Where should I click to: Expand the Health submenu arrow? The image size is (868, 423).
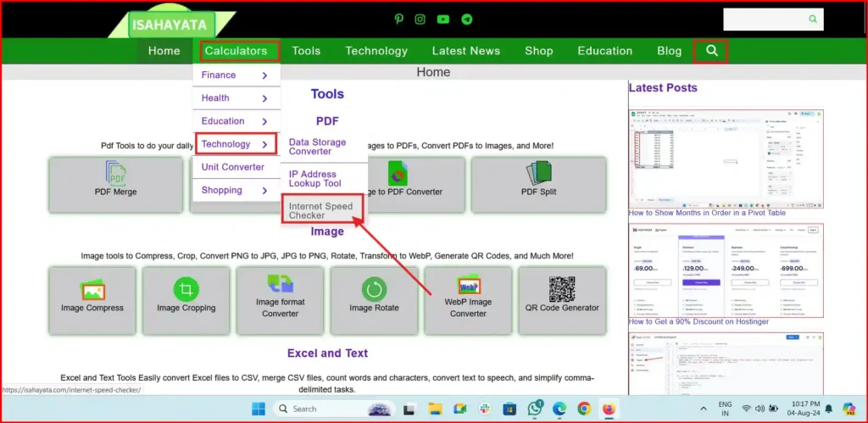click(264, 98)
